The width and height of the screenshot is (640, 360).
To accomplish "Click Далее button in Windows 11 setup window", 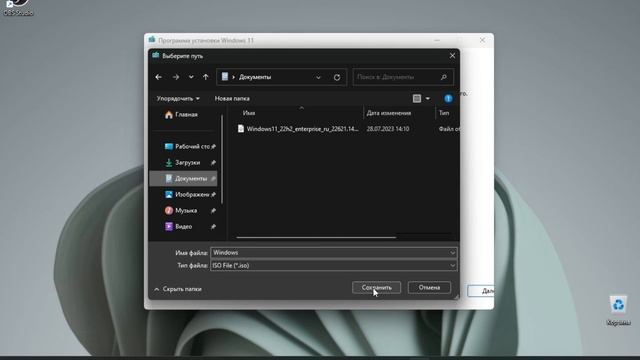I will (481, 291).
